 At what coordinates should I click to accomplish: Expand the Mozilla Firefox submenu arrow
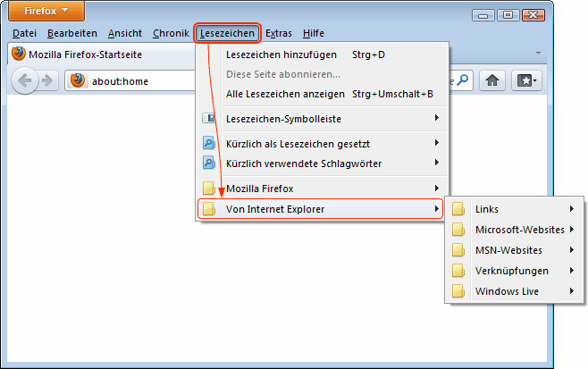pyautogui.click(x=436, y=188)
